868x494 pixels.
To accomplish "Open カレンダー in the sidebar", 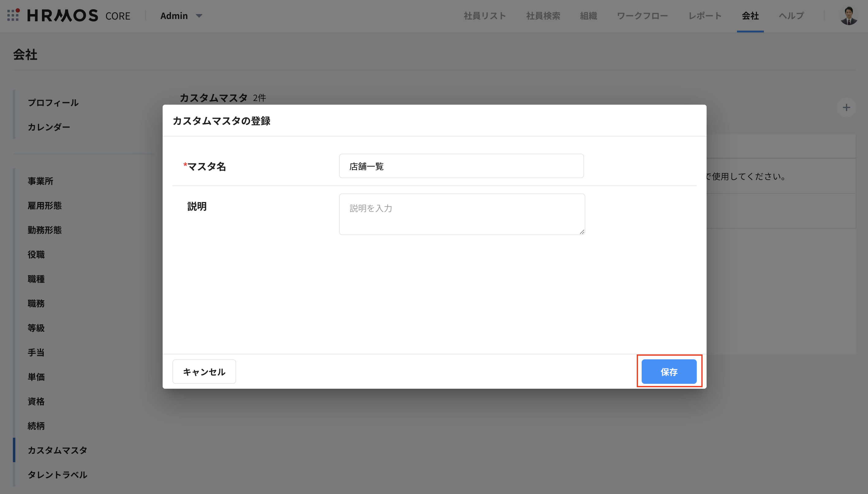I will click(49, 127).
